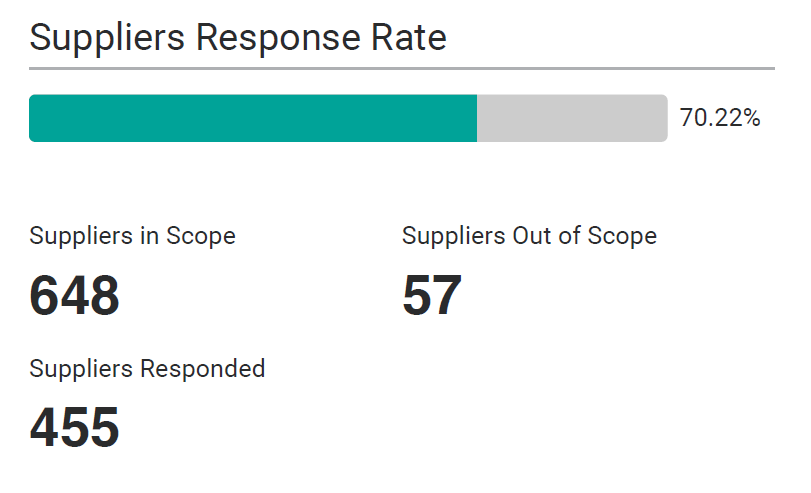Click the divider line beneath the heading
811x493 pixels.
[x=402, y=68]
